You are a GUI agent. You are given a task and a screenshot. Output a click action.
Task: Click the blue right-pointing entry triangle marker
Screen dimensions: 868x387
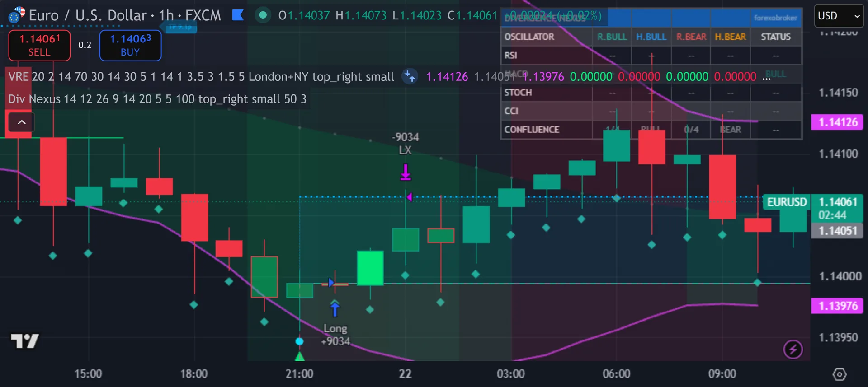click(x=331, y=283)
